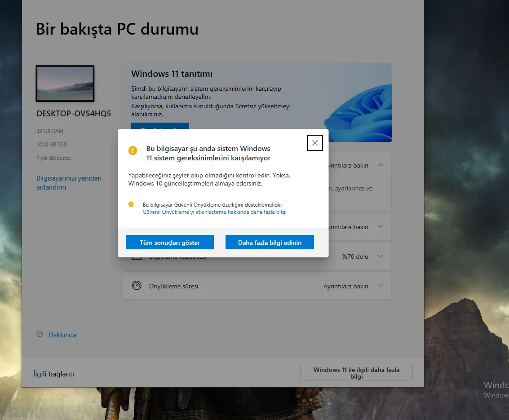The height and width of the screenshot is (420, 509).
Task: Expand the Önyükleme süresi chevron
Action: pos(381,286)
